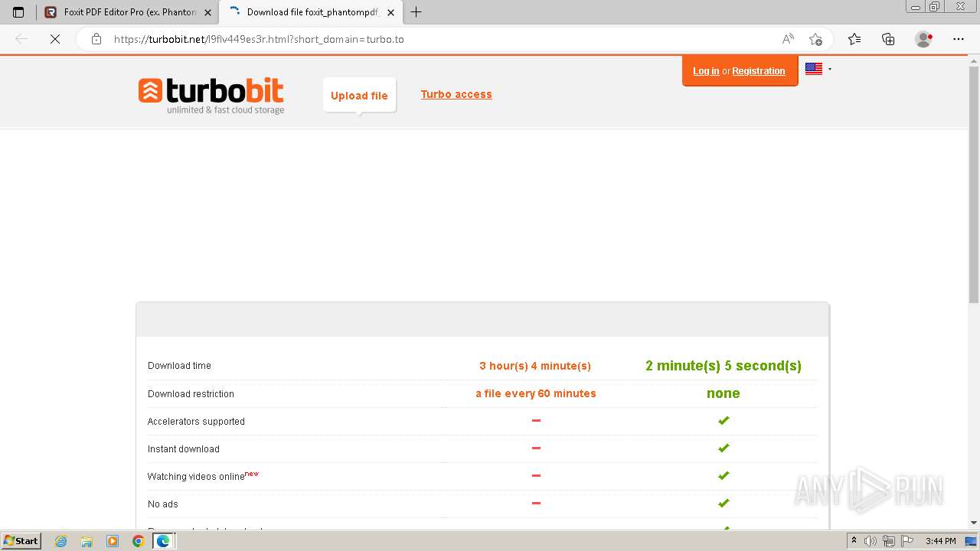Open the volume speaker tray icon
Screen dimensions: 980x551
871,541
